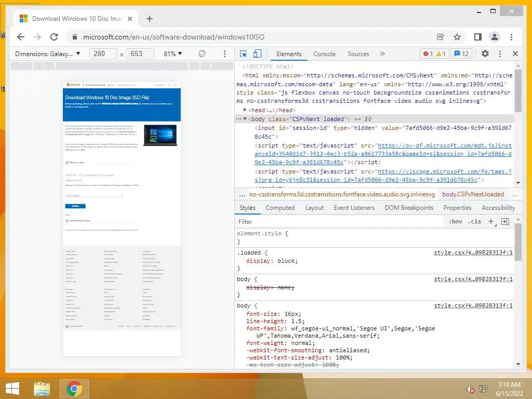Open the Chrome three-dot menu
The image size is (532, 399).
(511, 37)
